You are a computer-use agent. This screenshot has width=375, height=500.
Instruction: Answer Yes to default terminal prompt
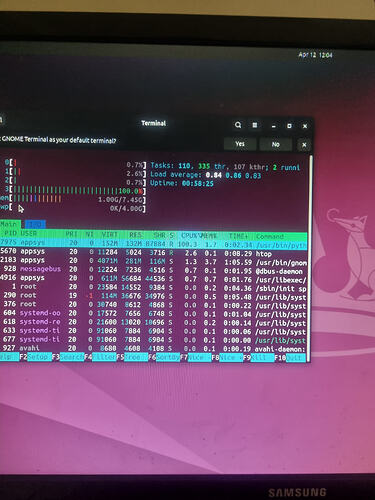[240, 144]
